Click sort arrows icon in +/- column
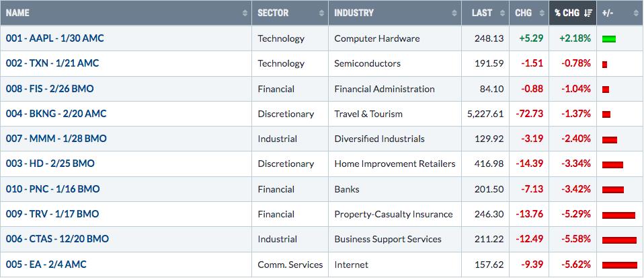 point(636,13)
